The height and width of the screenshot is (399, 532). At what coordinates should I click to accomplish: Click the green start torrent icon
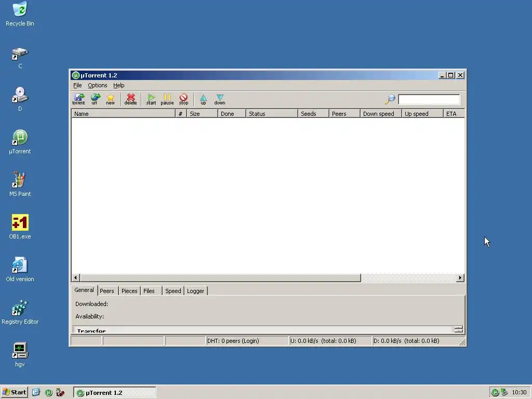pyautogui.click(x=151, y=99)
